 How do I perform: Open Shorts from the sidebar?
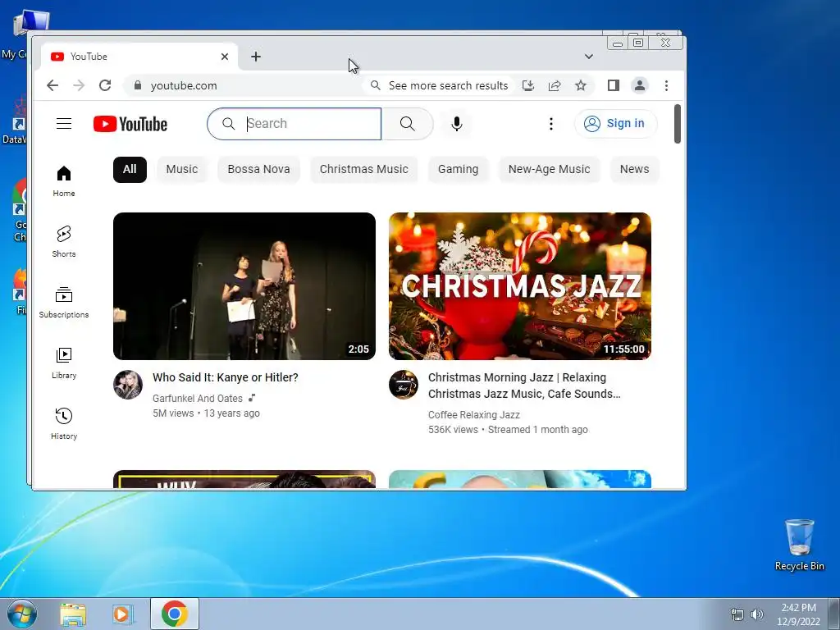[x=64, y=242]
